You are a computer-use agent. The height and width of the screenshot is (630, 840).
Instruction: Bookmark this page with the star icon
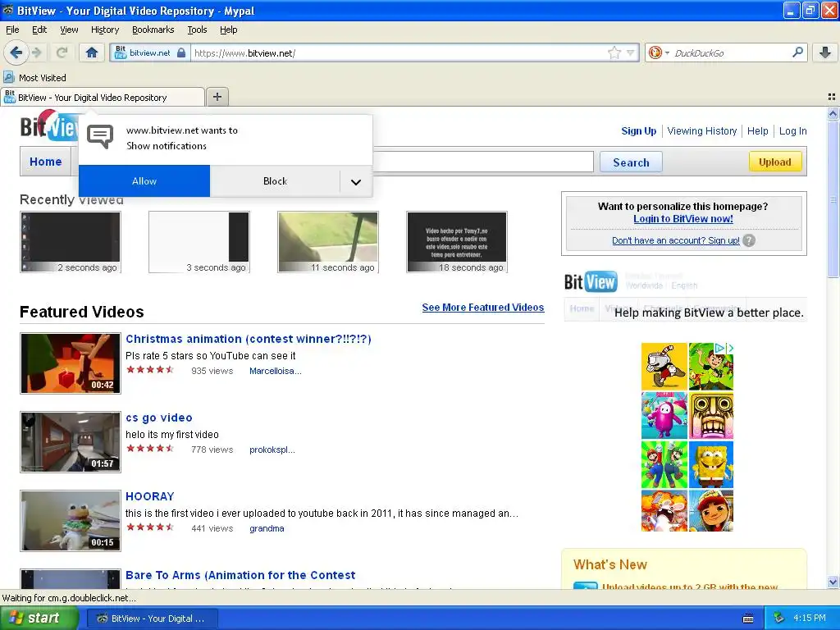(x=614, y=52)
